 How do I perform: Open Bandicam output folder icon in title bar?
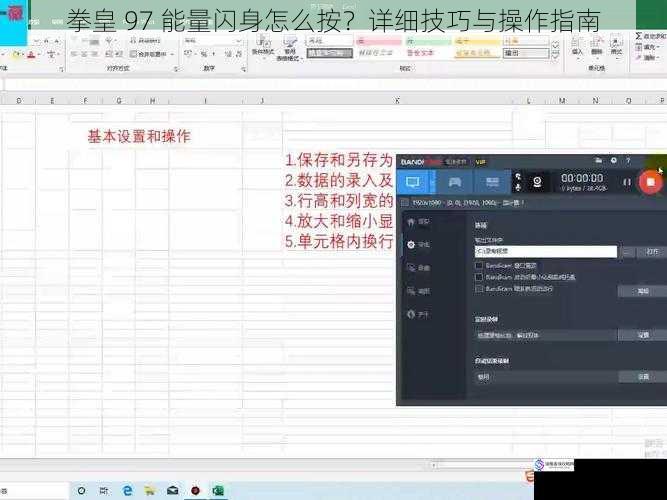[x=599, y=160]
